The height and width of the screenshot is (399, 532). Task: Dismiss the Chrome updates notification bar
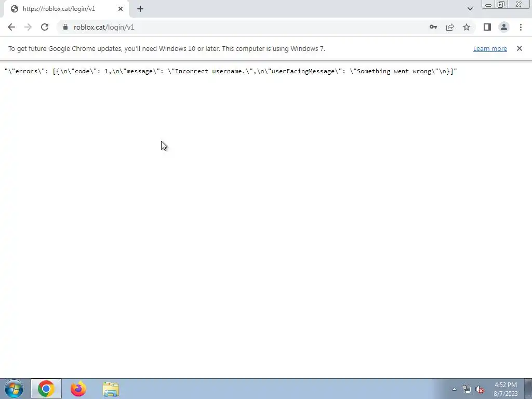coord(520,48)
